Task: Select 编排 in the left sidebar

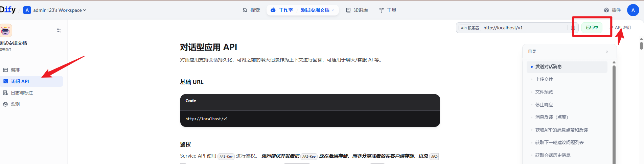Action: (15, 70)
